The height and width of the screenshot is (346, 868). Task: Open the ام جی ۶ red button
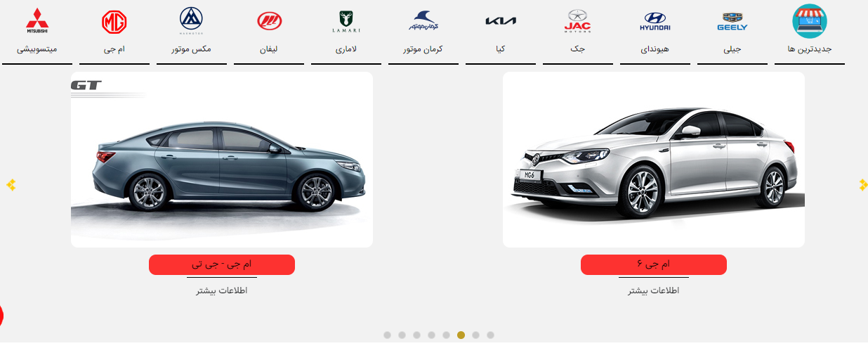click(x=654, y=264)
